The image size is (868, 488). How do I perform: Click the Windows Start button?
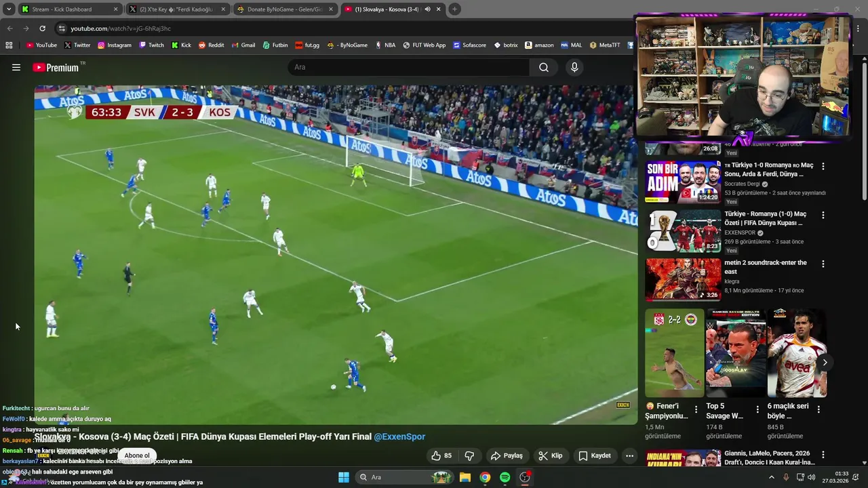pos(344,477)
